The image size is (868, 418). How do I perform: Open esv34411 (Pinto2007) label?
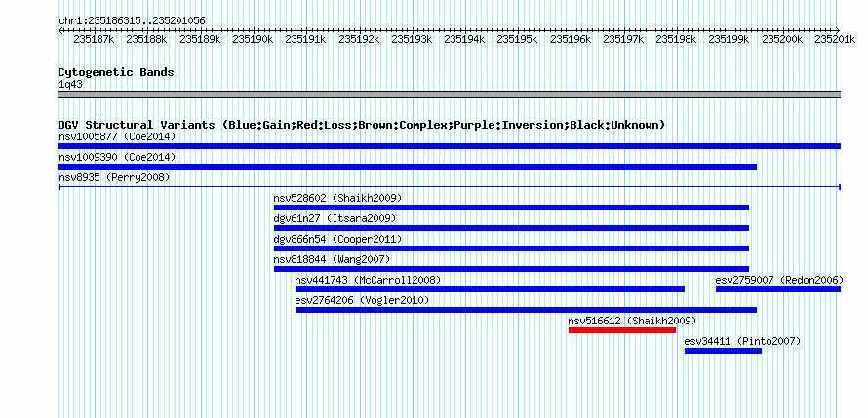point(742,341)
